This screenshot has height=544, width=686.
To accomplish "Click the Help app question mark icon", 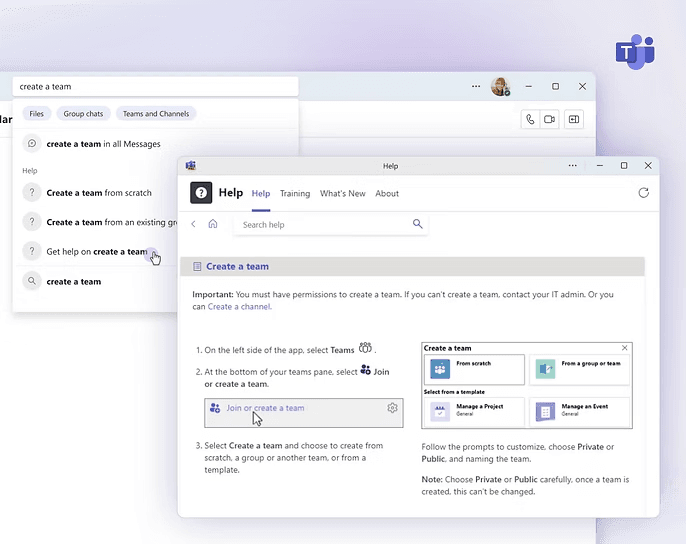I will point(201,193).
